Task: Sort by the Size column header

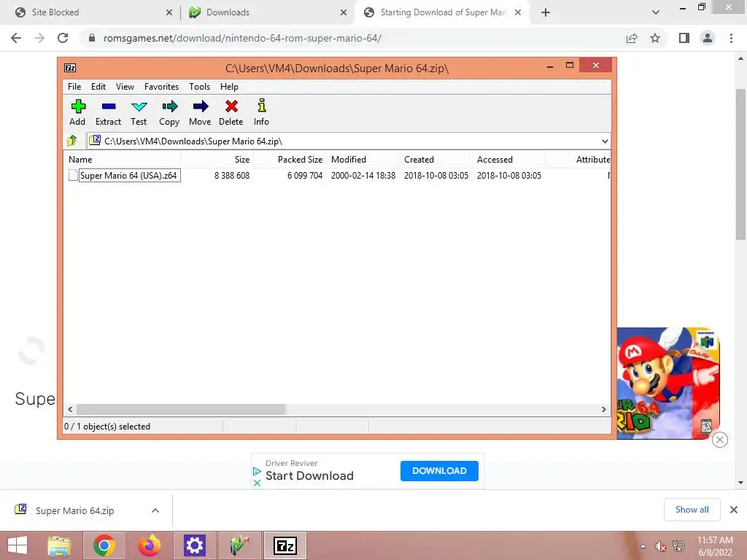Action: pyautogui.click(x=217, y=160)
